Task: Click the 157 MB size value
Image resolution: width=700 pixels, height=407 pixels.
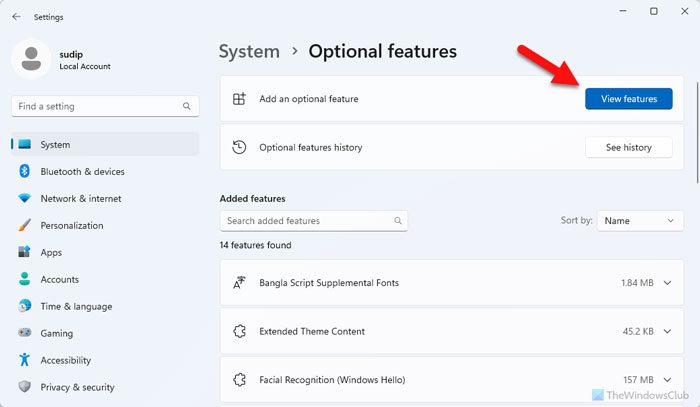Action: (638, 380)
